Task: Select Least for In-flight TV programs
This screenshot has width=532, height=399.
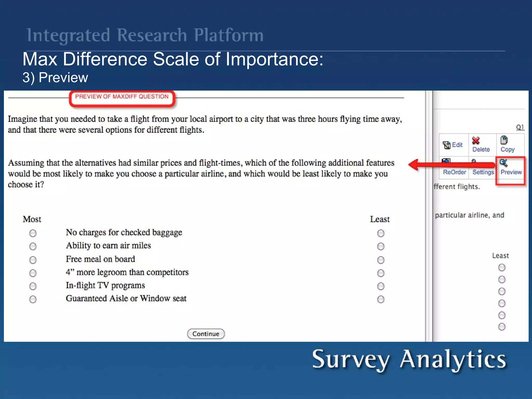Action: [381, 286]
